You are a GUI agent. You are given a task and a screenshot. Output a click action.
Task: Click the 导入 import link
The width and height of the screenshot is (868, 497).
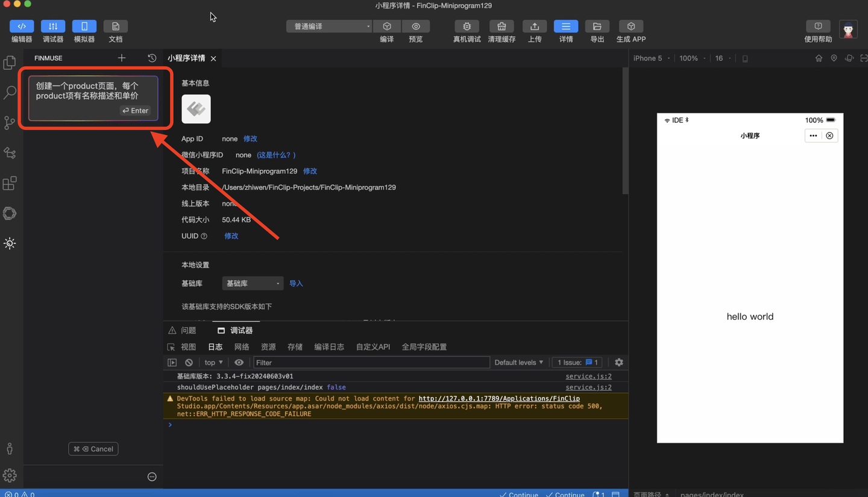click(296, 283)
